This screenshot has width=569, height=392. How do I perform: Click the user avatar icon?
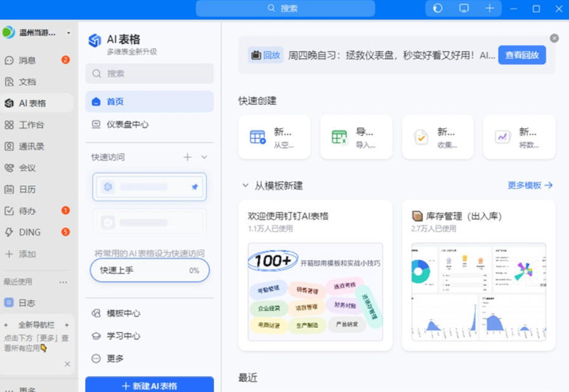[9, 32]
